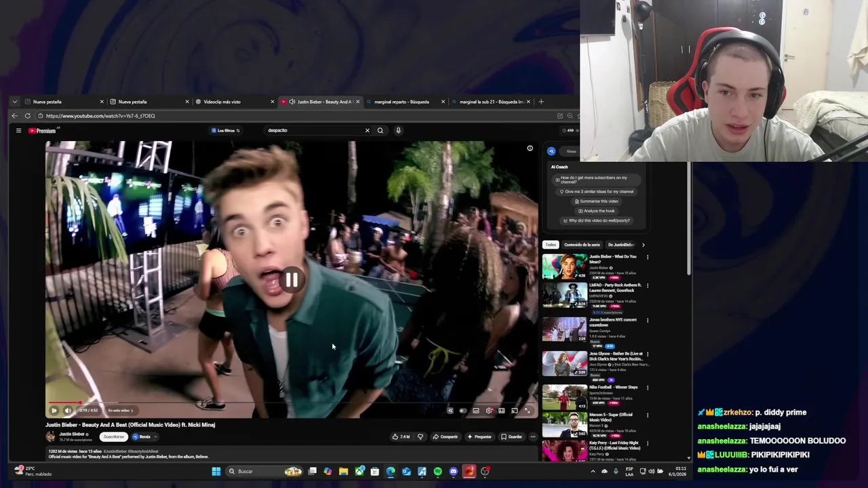
Task: Show more filter chips with right arrow
Action: (643, 245)
